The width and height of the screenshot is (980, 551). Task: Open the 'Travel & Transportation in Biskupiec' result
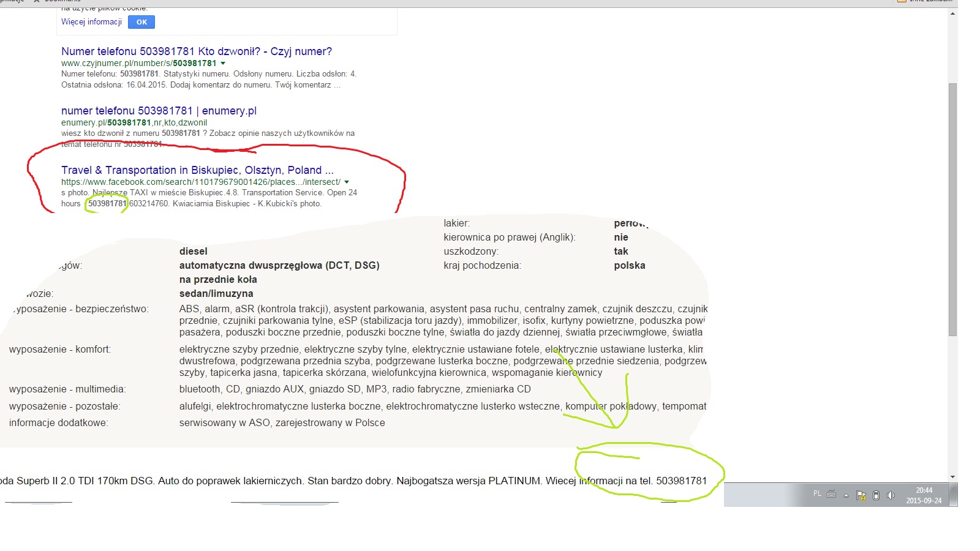tap(197, 170)
